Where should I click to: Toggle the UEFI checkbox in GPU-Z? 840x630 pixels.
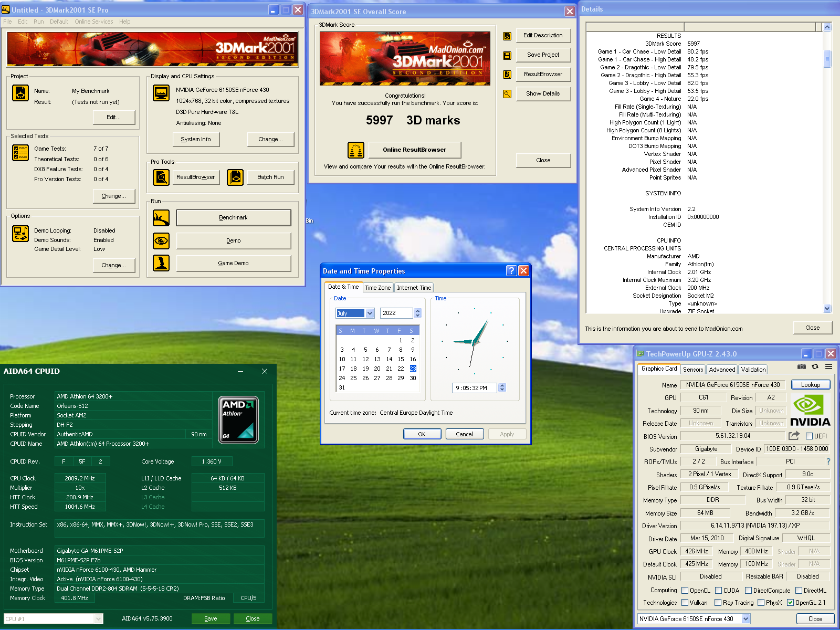pyautogui.click(x=810, y=436)
